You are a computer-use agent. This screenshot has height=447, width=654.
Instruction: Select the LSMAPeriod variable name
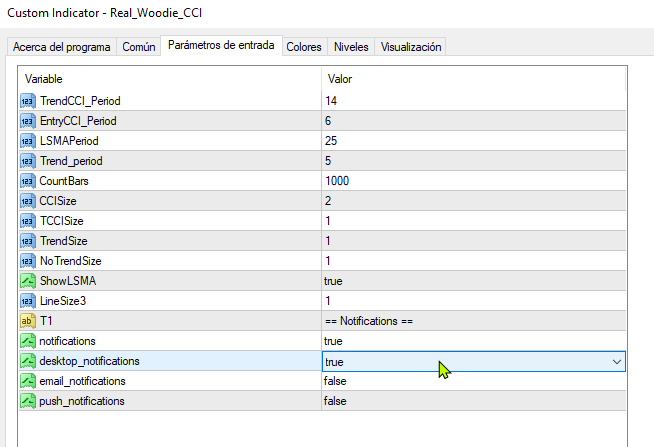click(x=69, y=141)
